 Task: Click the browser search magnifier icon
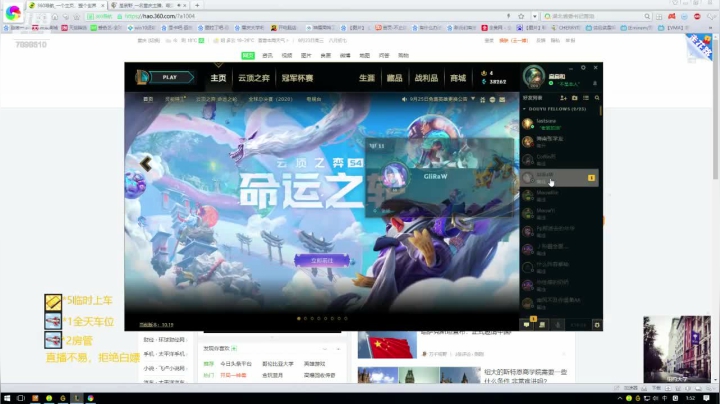pos(647,16)
